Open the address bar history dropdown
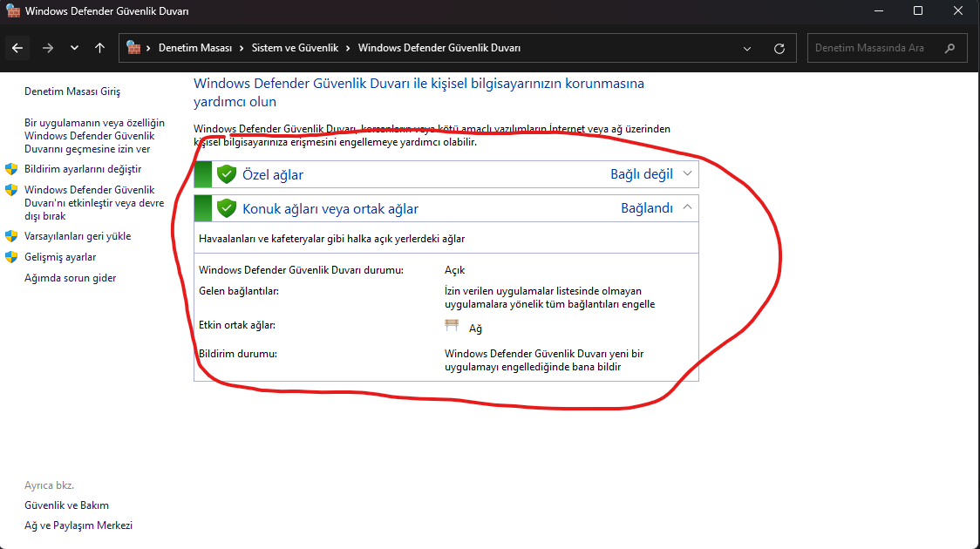 747,48
